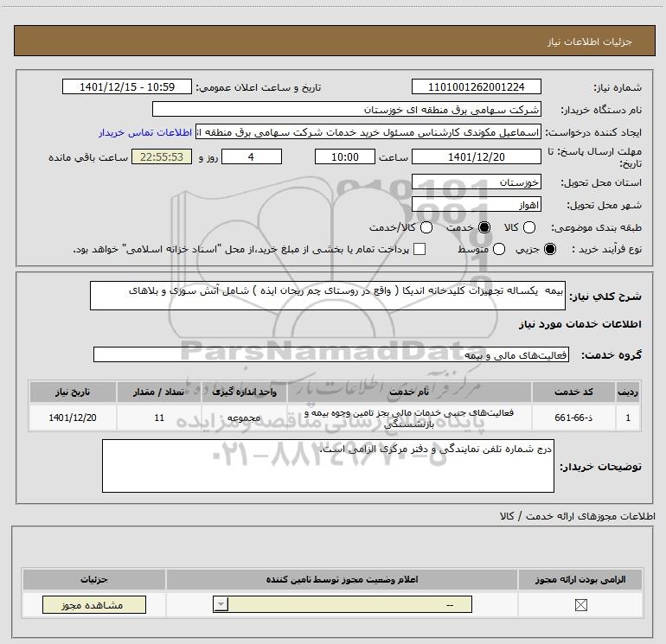Click the تعداد / مقدار column header
This screenshot has width=666, height=644.
pos(159,392)
